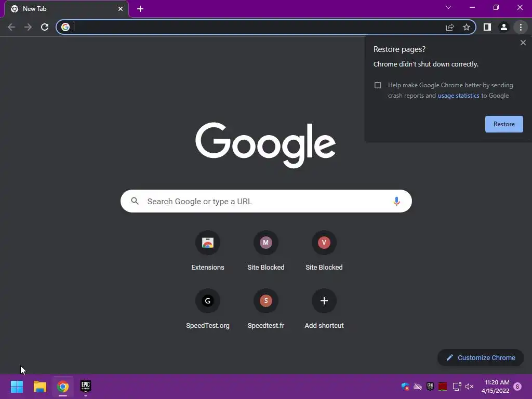Click the red tray icon
The image size is (532, 399).
pyautogui.click(x=443, y=387)
